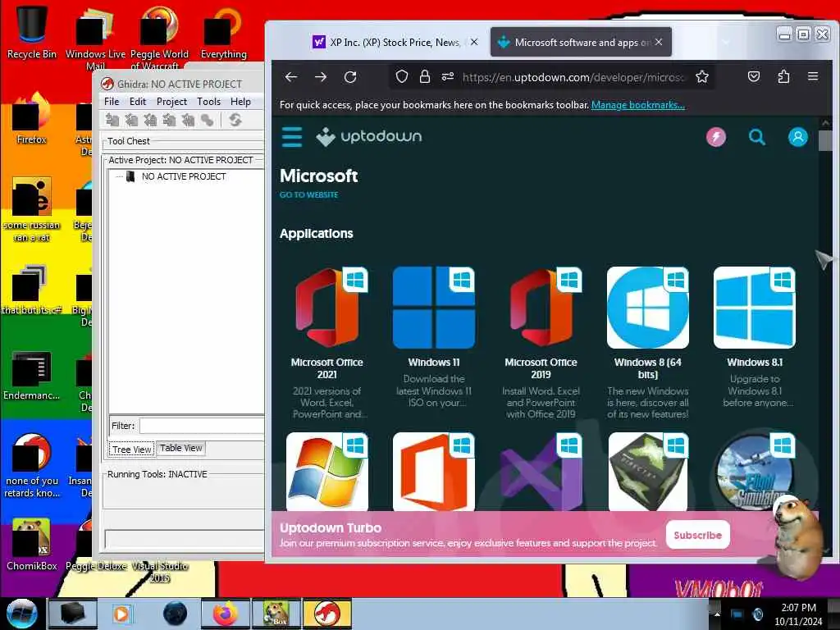Image resolution: width=840 pixels, height=630 pixels.
Task: Open Visual Studio purple logo thumbnail
Action: tap(541, 472)
